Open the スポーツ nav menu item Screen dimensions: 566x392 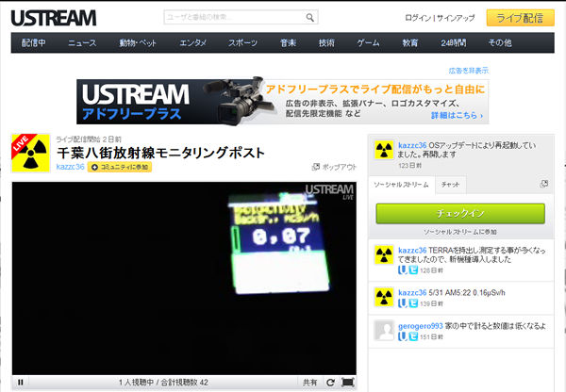242,43
